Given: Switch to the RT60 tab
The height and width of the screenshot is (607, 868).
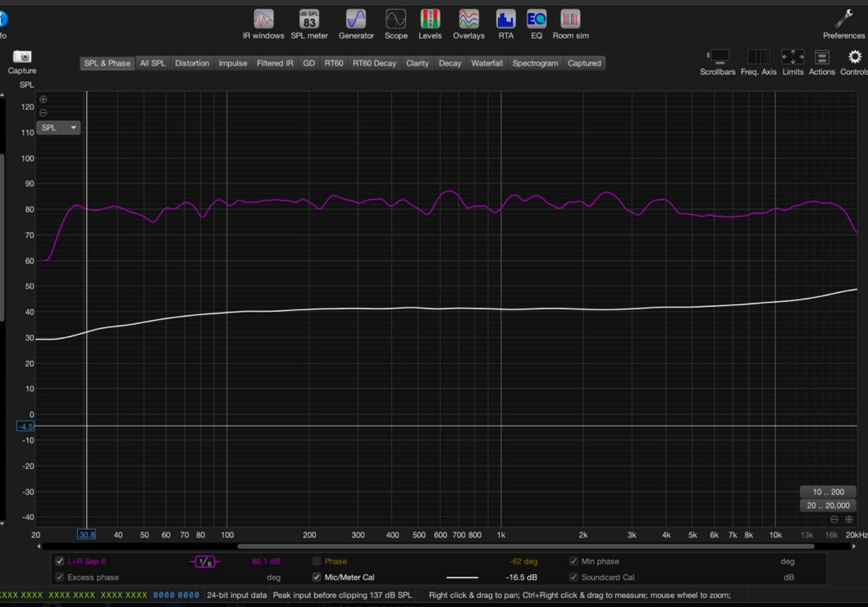Looking at the screenshot, I should coord(333,63).
